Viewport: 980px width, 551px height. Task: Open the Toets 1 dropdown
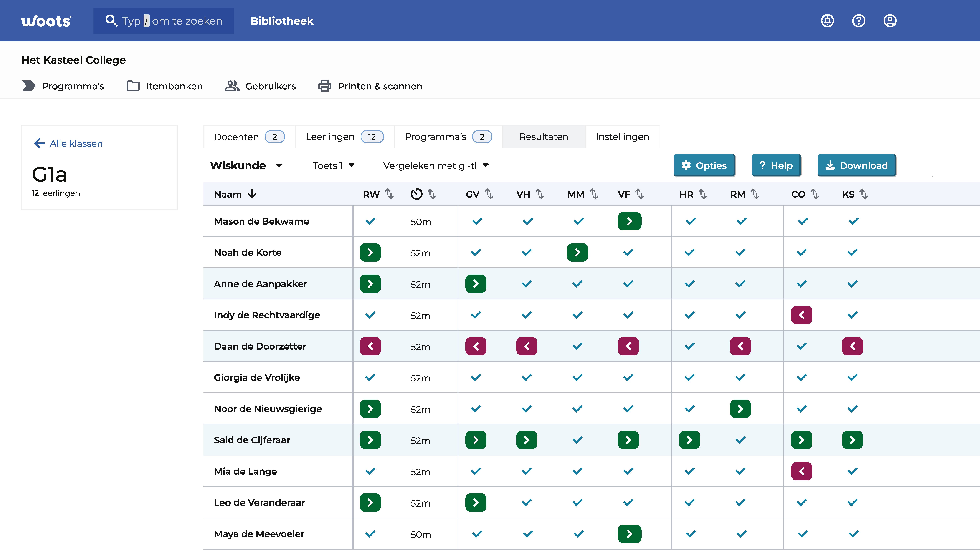coord(334,165)
